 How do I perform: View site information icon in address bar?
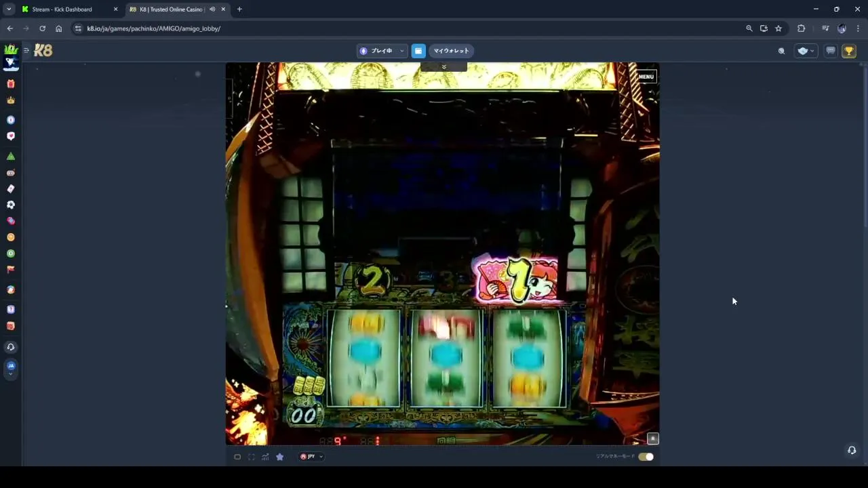[x=78, y=28]
